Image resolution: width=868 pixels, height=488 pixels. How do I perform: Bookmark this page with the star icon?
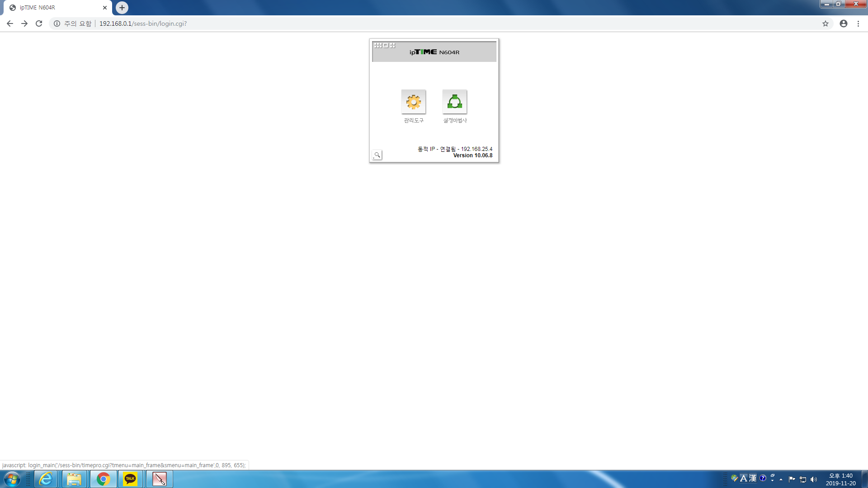[x=826, y=23]
